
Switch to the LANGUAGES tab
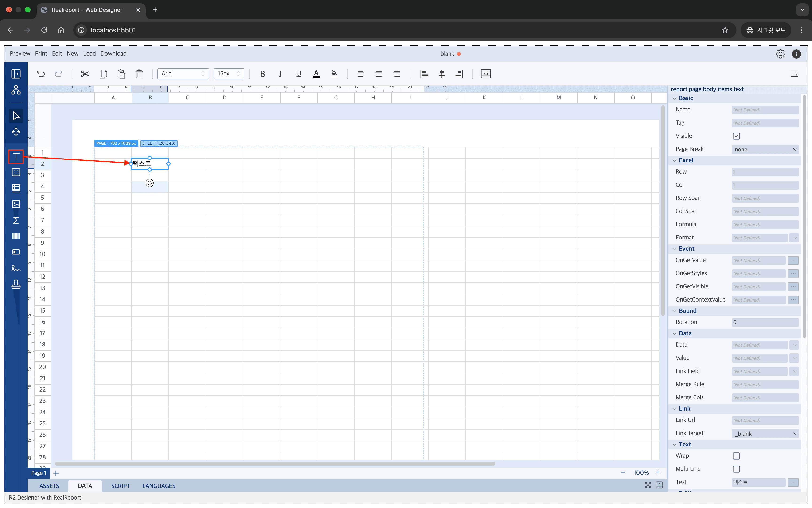(x=159, y=486)
